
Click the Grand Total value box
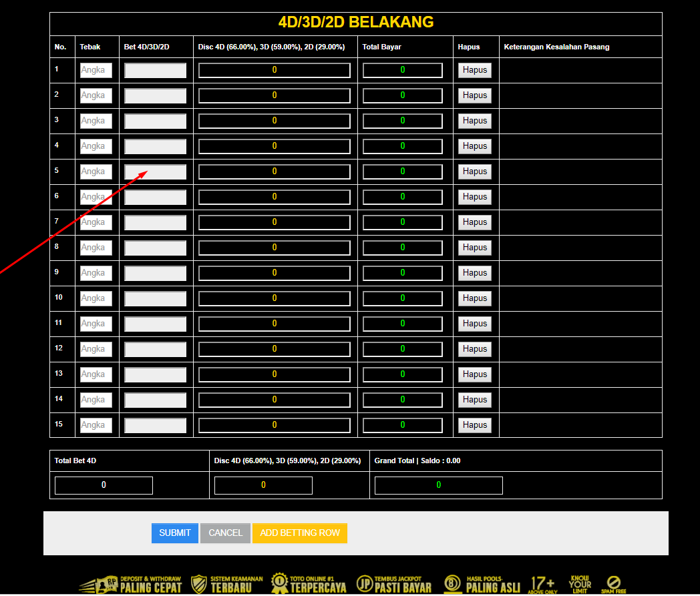tap(438, 485)
